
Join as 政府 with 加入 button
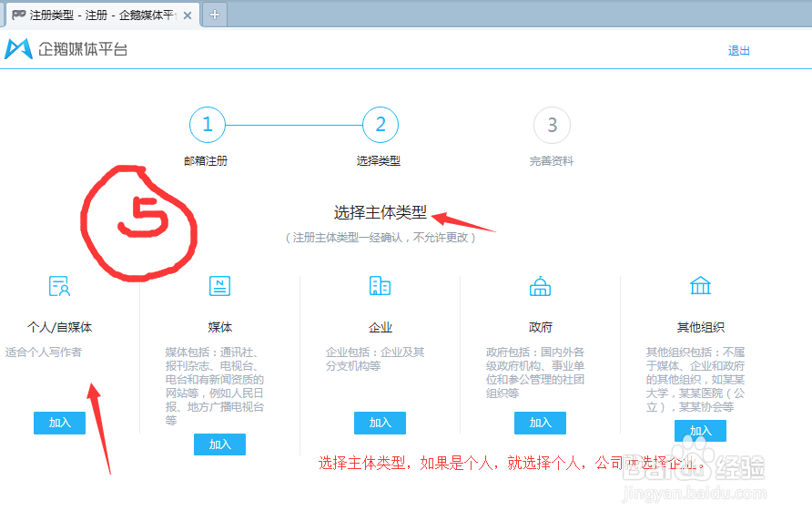point(540,423)
